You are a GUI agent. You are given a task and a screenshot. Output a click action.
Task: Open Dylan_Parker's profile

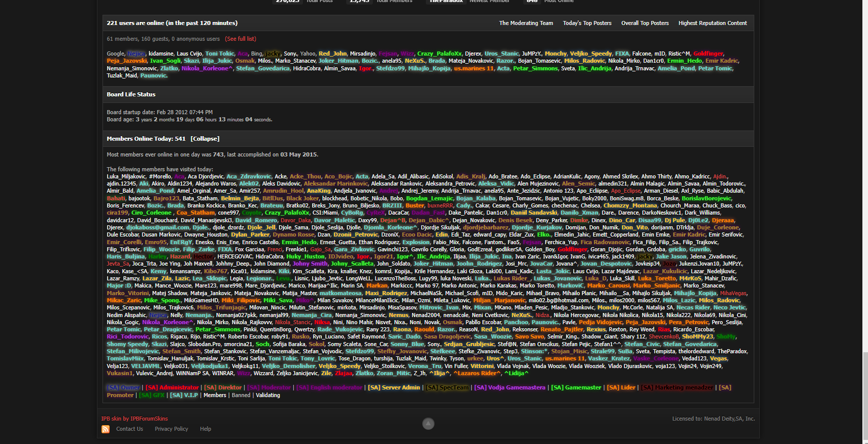250,234
